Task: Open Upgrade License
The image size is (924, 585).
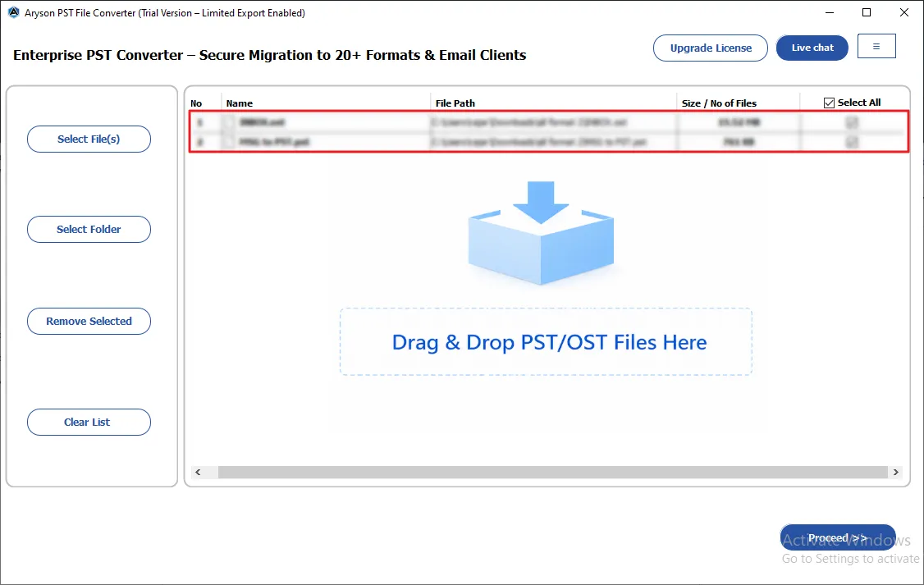Action: 711,48
